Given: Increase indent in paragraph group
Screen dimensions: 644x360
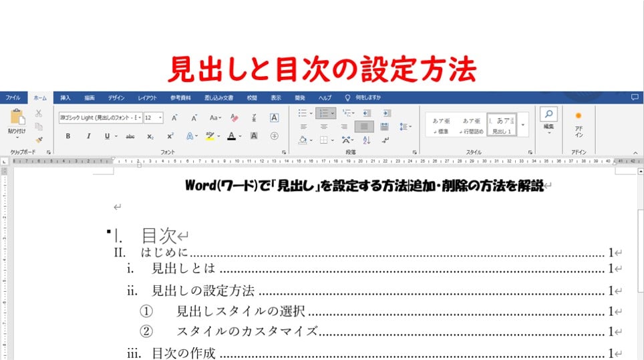Looking at the screenshot, I should coord(387,113).
